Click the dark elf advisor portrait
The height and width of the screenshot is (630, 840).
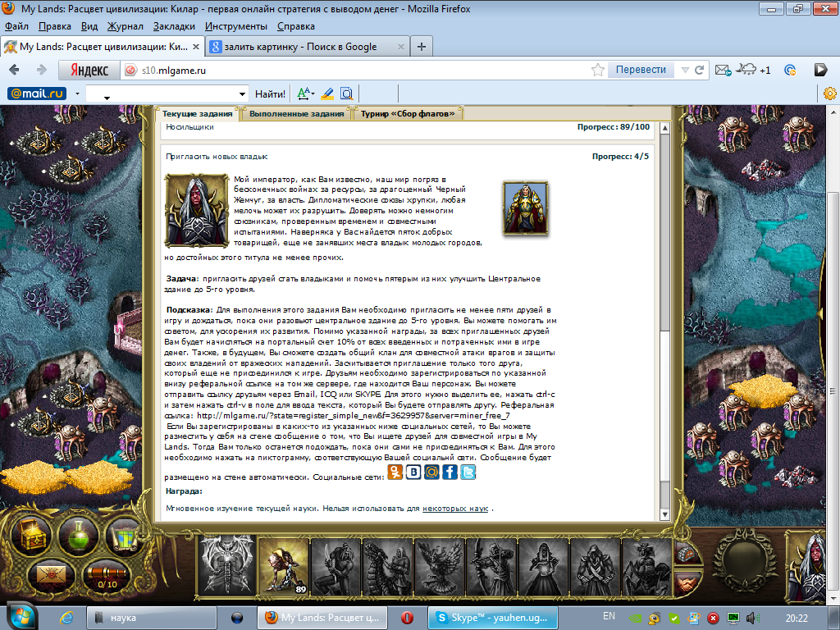click(197, 210)
